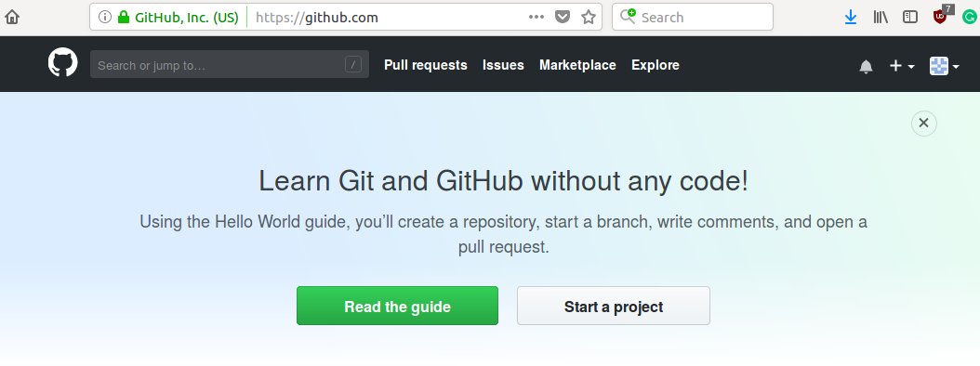Screen dimensions: 980x366
Task: Click the search engine magnifier icon
Action: pos(628,17)
